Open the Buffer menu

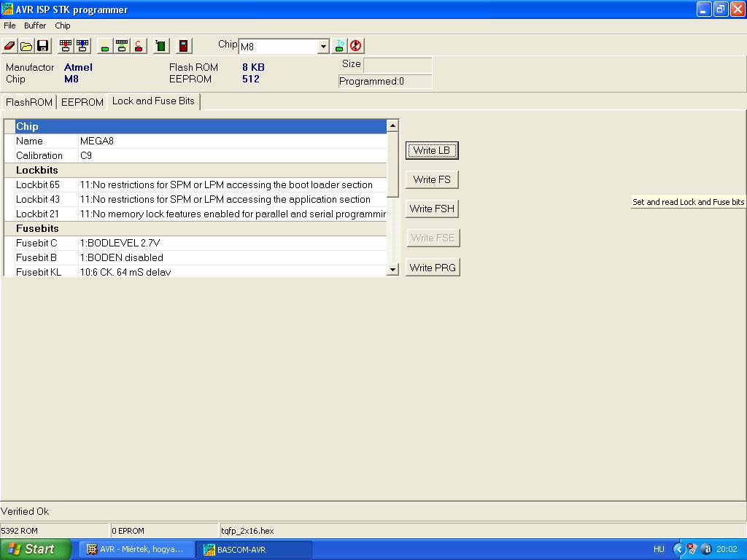35,26
